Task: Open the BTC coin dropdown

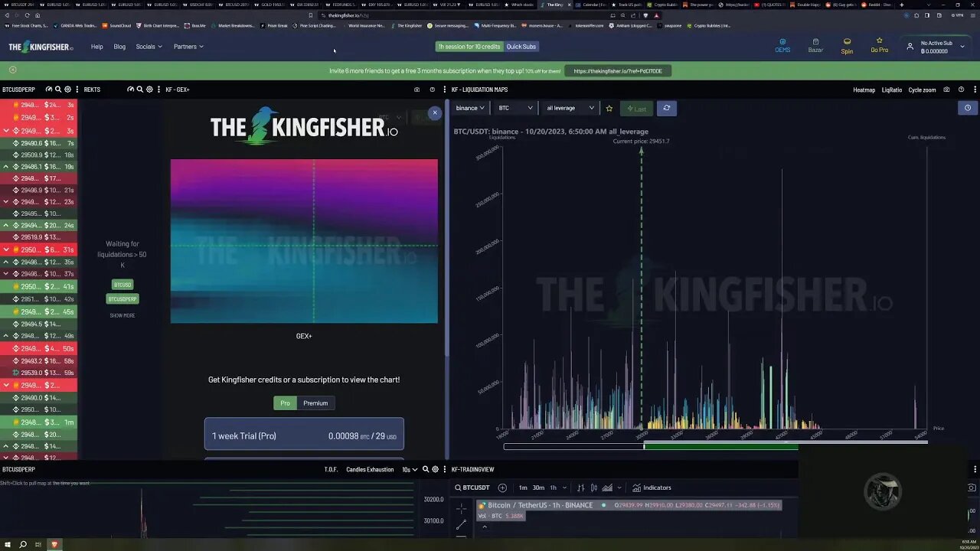Action: point(514,108)
